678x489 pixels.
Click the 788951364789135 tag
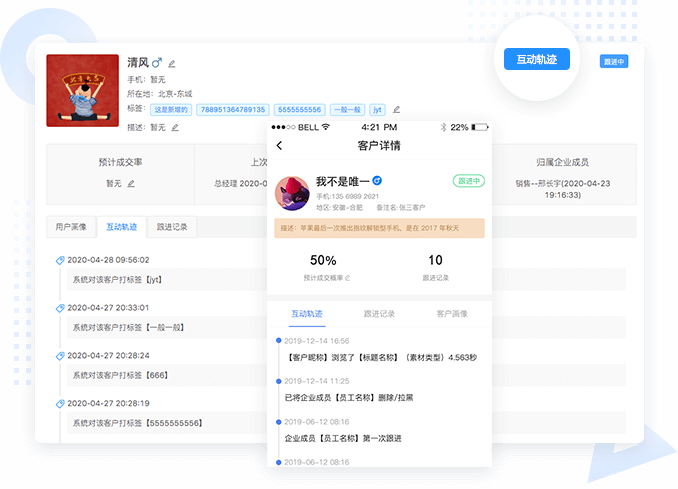(231, 109)
